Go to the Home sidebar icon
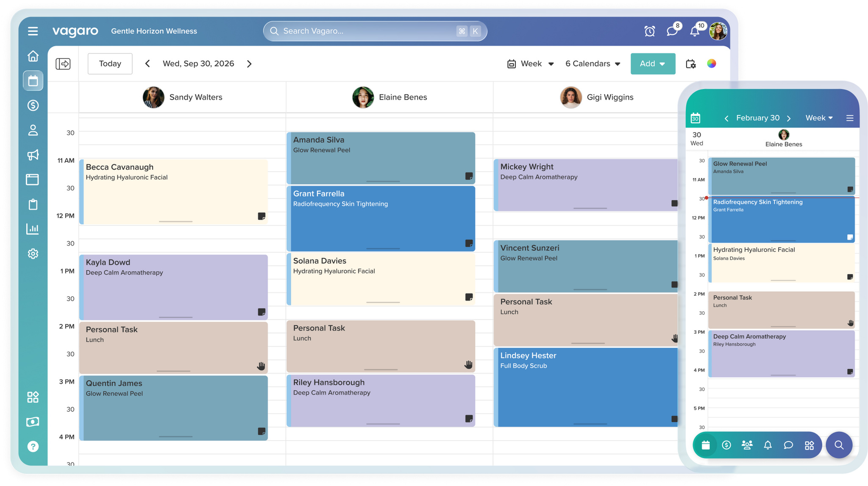 pos(33,56)
